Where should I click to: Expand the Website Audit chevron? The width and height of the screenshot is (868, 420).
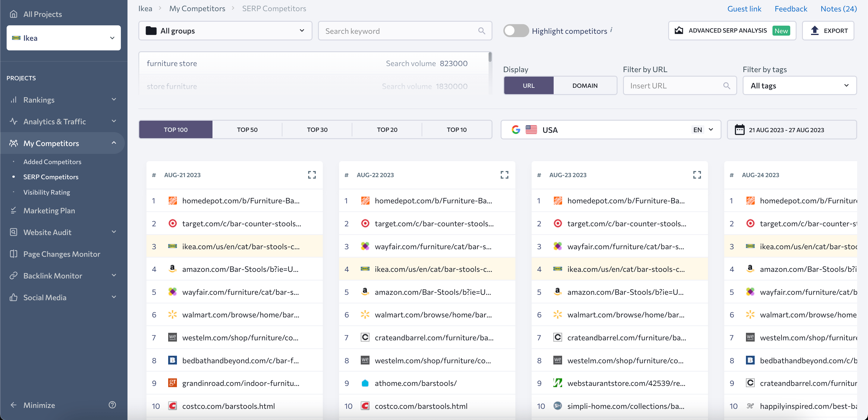114,232
